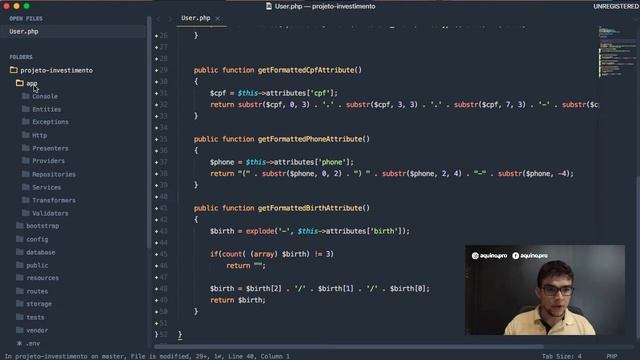Open the vendor folder
Viewport: 640px width, 360px height.
[37, 331]
